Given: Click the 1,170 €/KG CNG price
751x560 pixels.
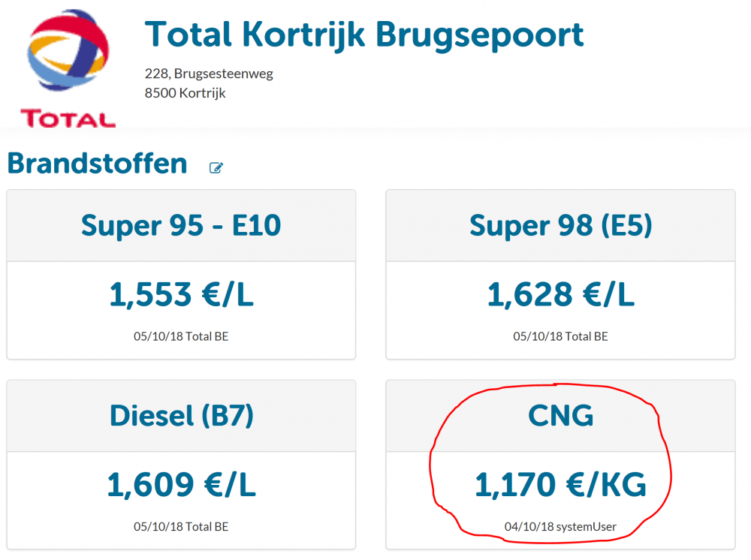Looking at the screenshot, I should [x=560, y=485].
